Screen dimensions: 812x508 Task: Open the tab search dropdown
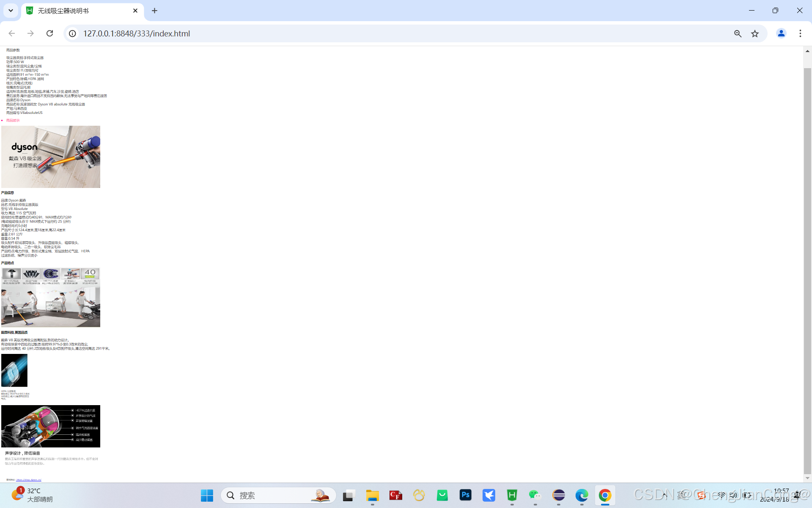click(x=11, y=11)
